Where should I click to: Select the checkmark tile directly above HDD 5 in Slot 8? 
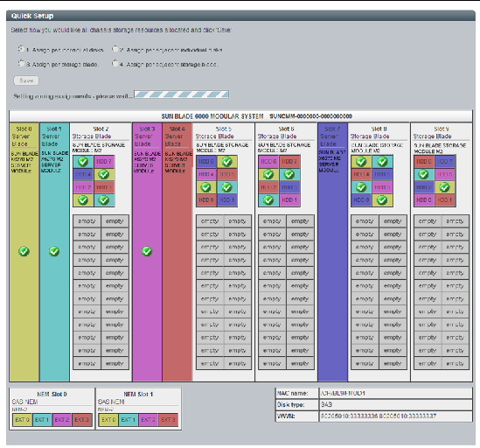(x=382, y=162)
